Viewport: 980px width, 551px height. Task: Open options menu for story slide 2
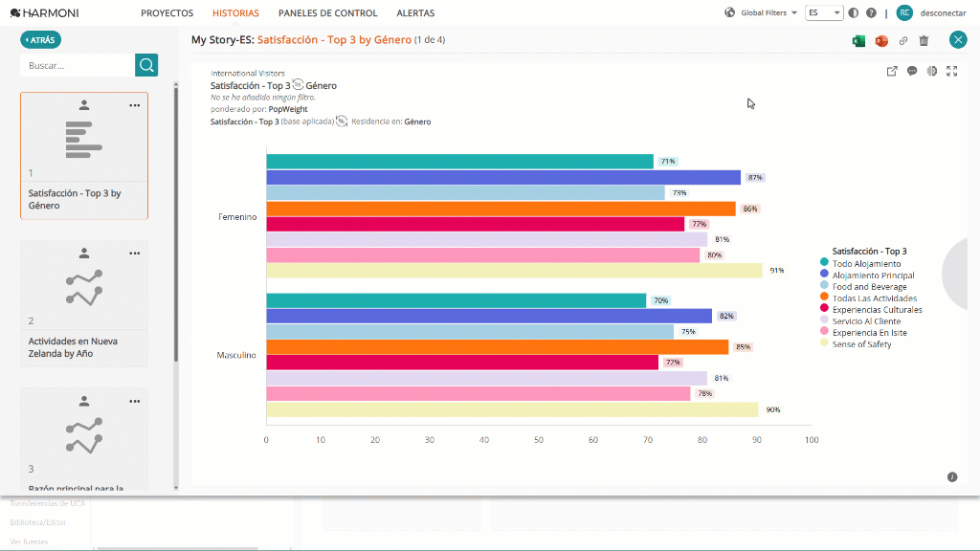pyautogui.click(x=134, y=253)
